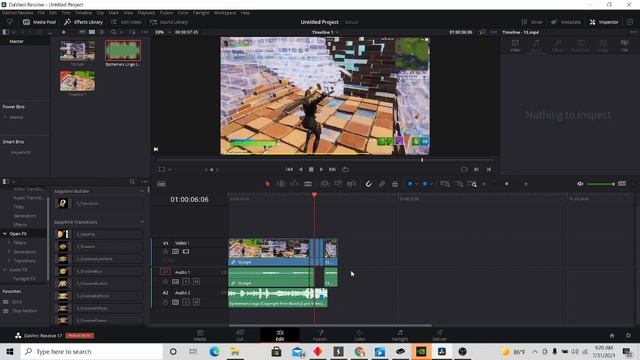Open Timeline View Options icon
The height and width of the screenshot is (360, 640).
[x=161, y=184]
